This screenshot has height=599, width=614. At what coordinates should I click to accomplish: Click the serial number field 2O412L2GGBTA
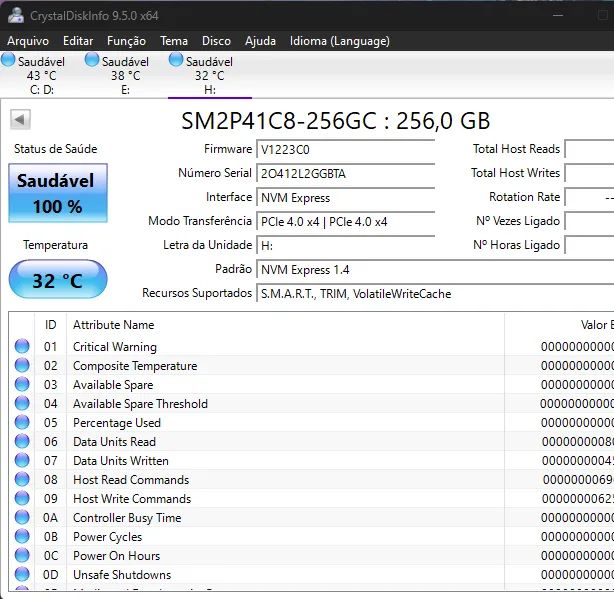[346, 173]
